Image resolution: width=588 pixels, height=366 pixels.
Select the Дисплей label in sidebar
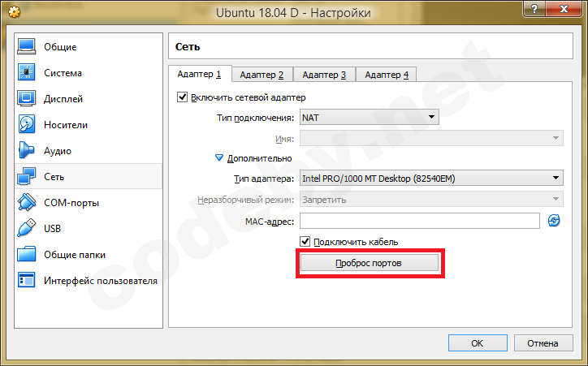tap(63, 99)
